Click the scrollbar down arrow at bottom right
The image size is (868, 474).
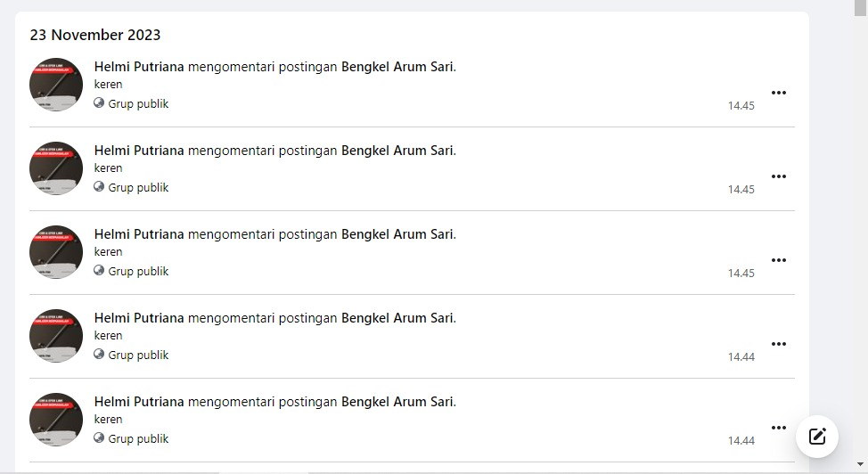(860, 464)
